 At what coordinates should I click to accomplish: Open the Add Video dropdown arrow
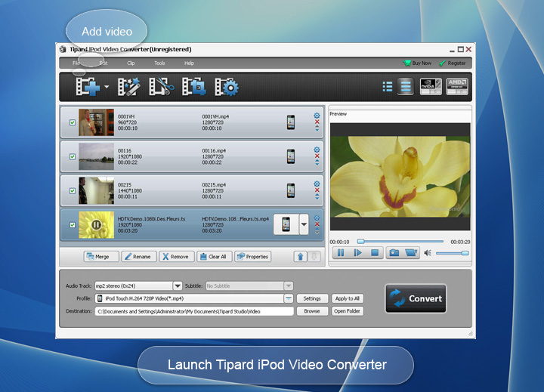[x=107, y=87]
